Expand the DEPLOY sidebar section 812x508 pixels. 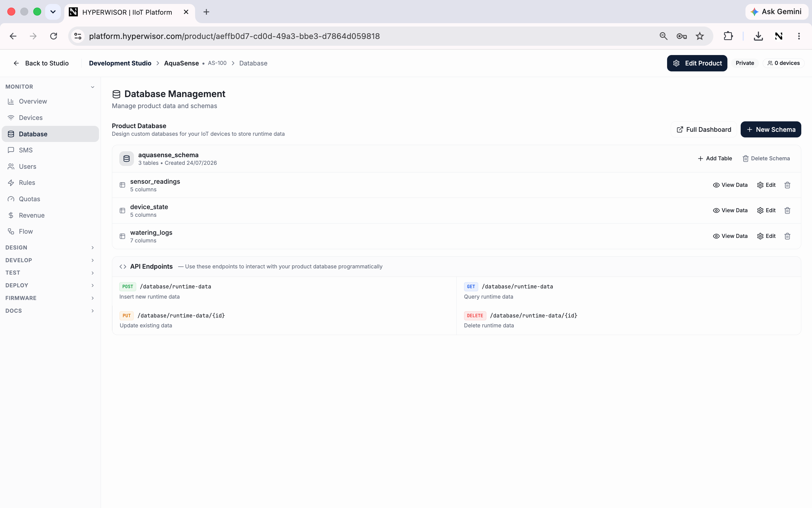50,286
